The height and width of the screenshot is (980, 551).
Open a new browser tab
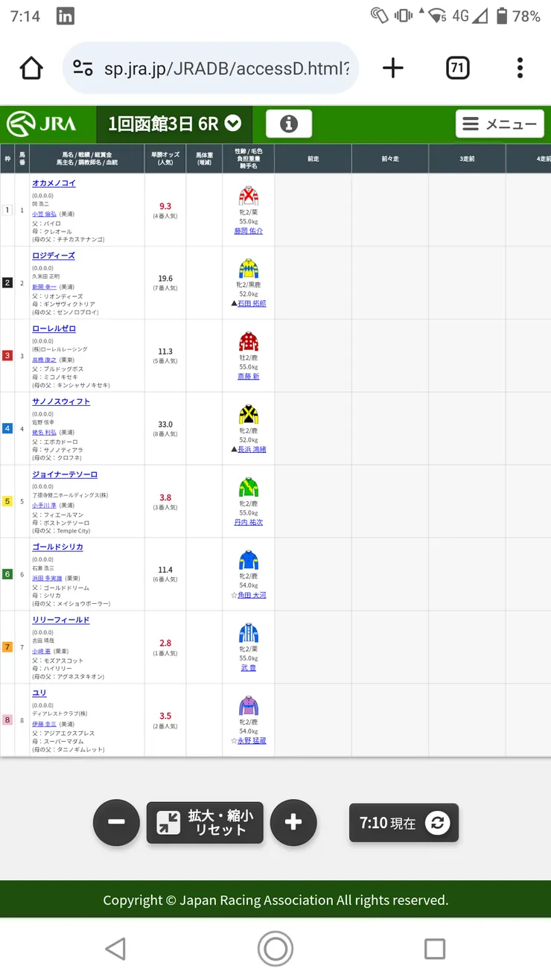(392, 69)
